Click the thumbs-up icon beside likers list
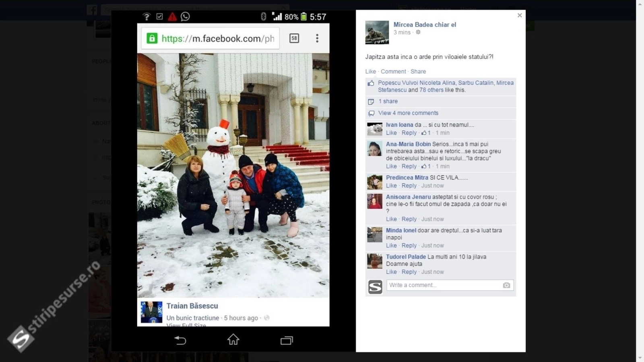The image size is (644, 362). point(371,83)
